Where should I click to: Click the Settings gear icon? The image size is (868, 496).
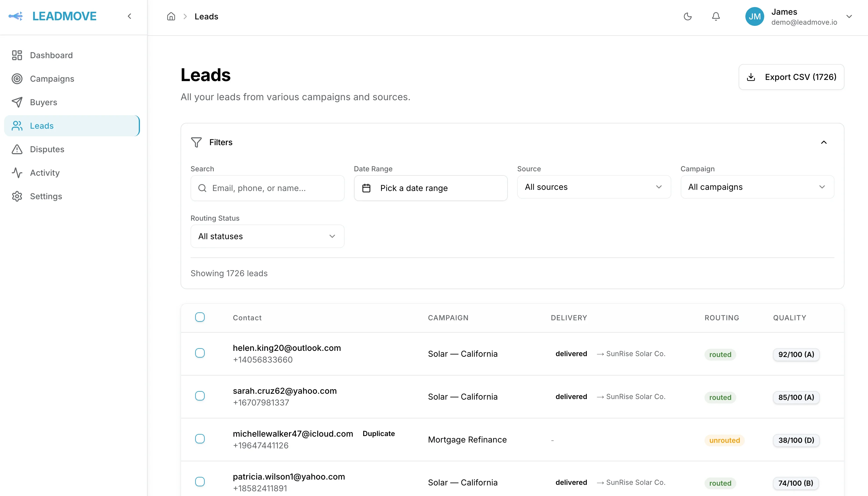point(17,196)
